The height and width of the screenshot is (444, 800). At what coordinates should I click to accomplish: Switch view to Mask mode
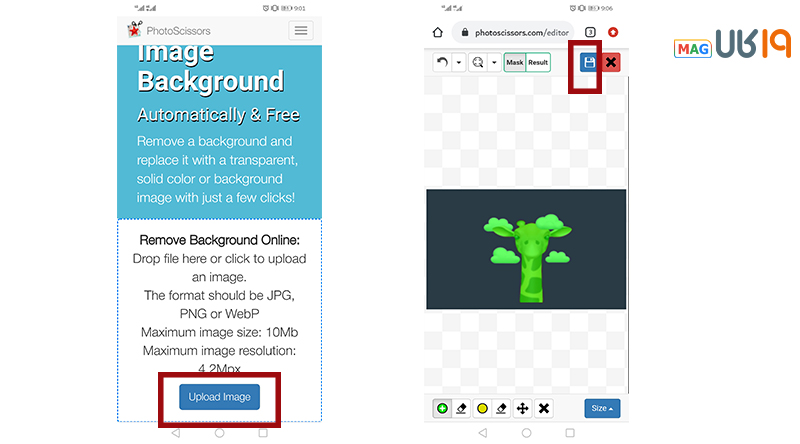515,62
